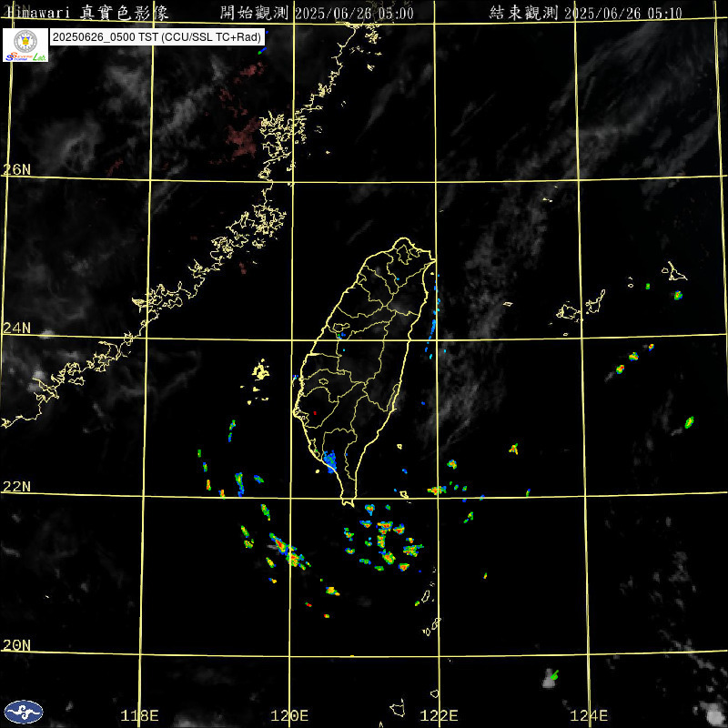Screen dimensions: 728x728
Task: Click the 120E longitude label
Action: [x=289, y=715]
